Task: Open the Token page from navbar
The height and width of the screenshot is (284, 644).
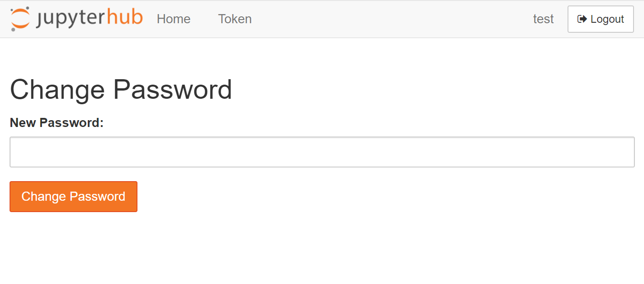Action: (x=235, y=19)
